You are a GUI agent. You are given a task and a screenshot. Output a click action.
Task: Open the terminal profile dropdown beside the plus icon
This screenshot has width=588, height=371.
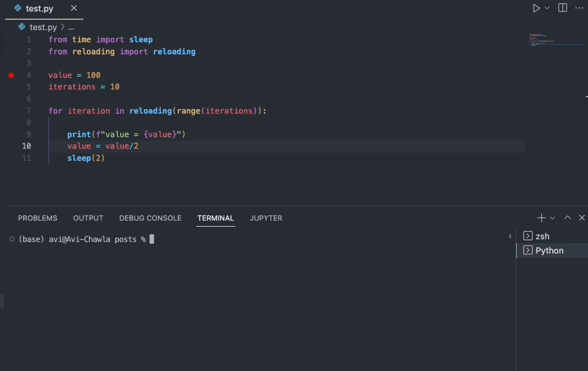[552, 217]
